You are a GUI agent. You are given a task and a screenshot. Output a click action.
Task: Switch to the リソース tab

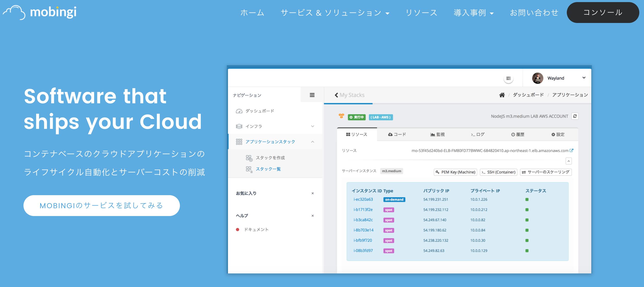click(x=357, y=135)
